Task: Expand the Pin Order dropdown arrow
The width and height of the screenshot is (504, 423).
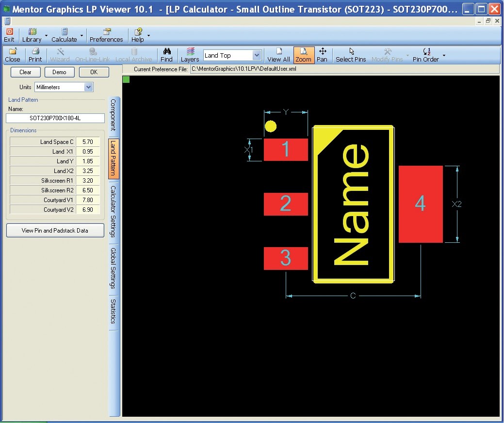Action: coord(444,55)
